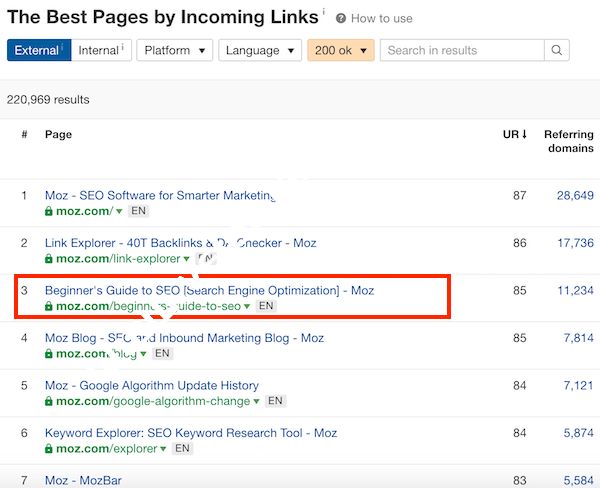Click the info icon next to page title
600x488 pixels.
[323, 14]
